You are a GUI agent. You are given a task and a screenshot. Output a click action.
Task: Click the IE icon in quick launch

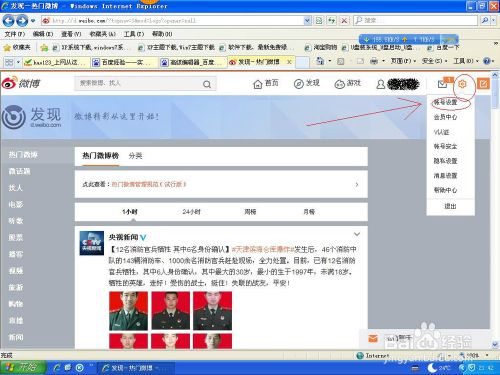point(57,368)
